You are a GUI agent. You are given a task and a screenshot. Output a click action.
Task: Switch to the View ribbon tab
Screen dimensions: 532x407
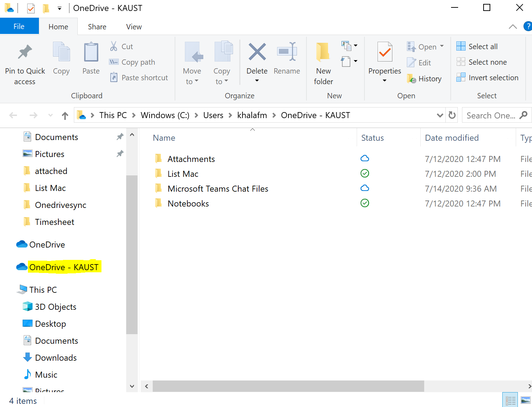click(133, 27)
